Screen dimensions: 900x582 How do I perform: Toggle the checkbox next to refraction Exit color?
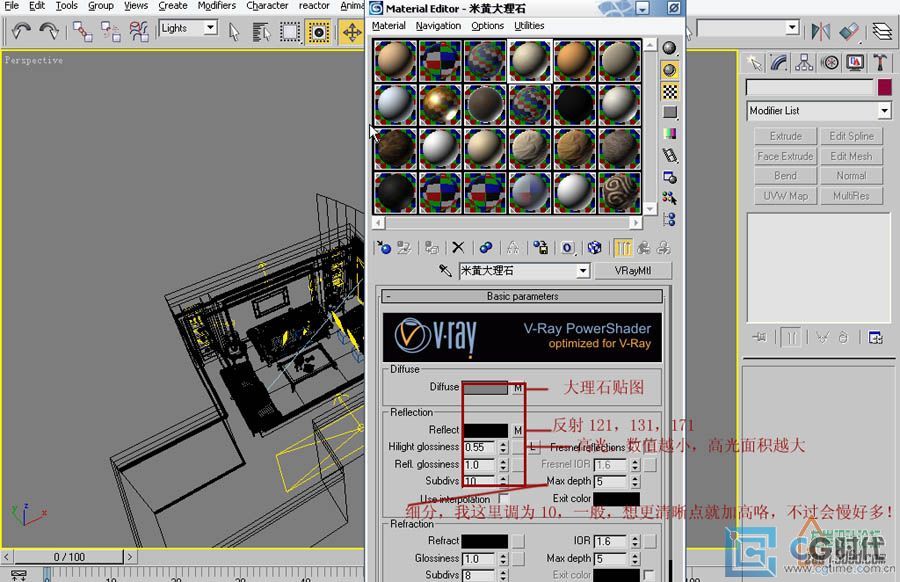649,575
